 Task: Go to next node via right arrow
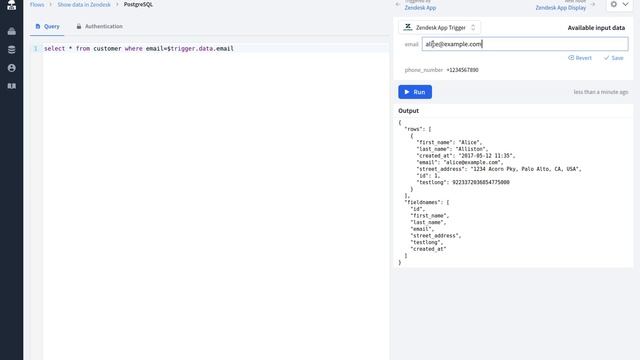593,4
